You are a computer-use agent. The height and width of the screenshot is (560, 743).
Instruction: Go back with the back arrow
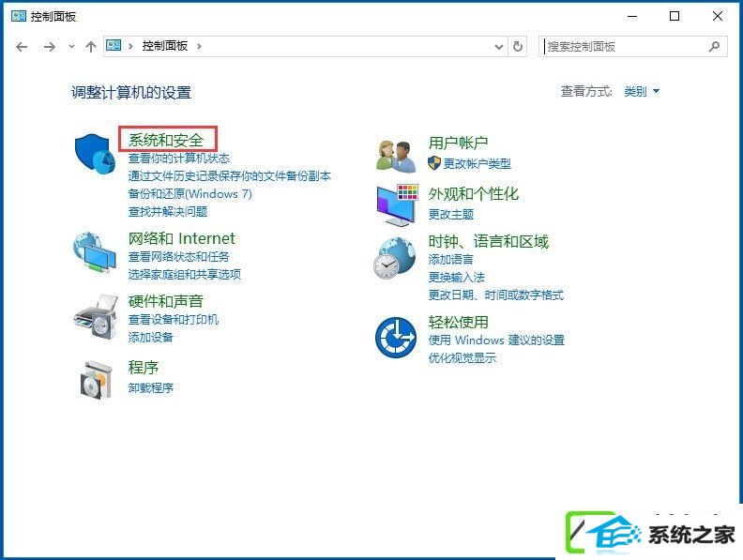(x=22, y=46)
